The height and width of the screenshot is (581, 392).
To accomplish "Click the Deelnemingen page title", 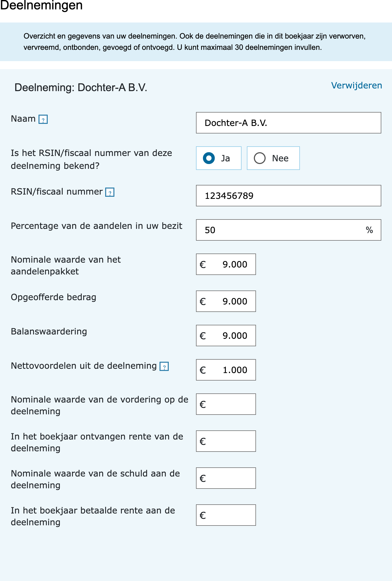I will pos(41,5).
